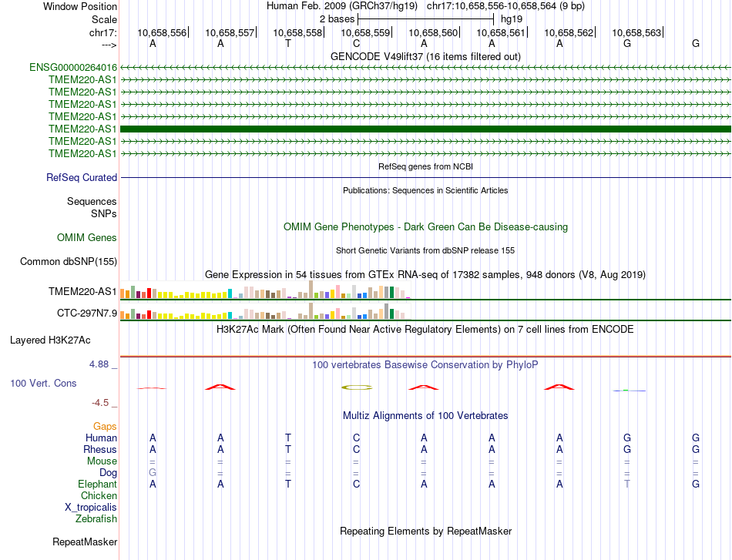
Task: Click the Sequences track label
Action: pos(92,201)
